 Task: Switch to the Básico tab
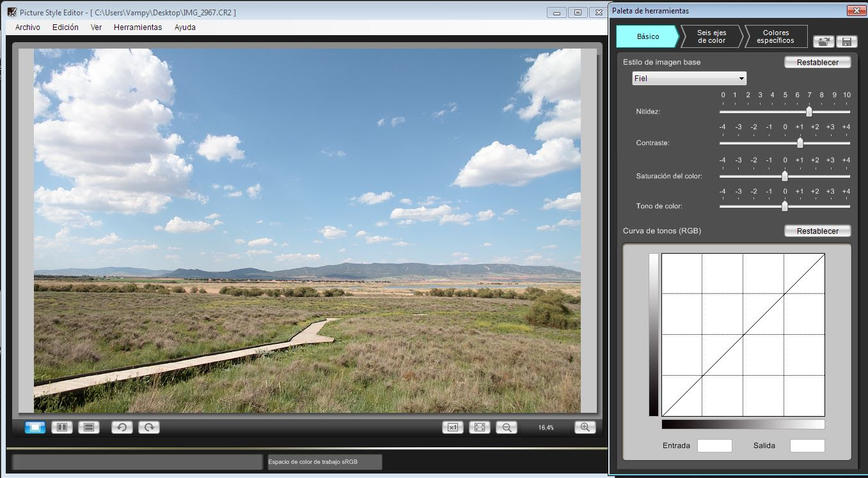(x=647, y=36)
